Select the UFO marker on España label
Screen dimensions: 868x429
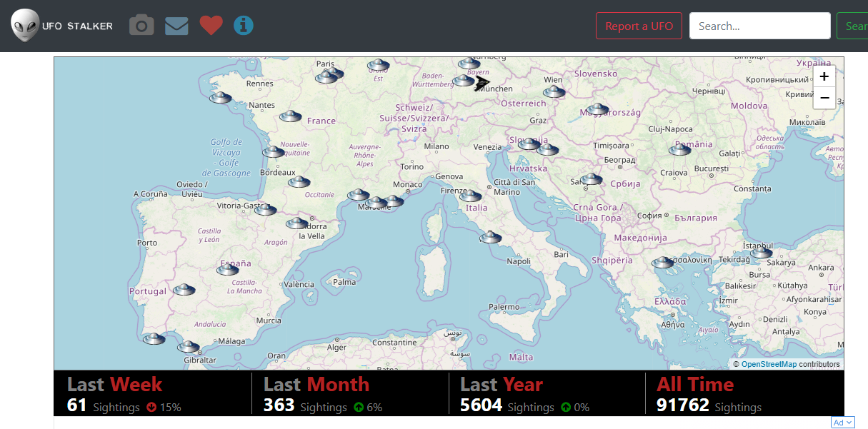(228, 270)
